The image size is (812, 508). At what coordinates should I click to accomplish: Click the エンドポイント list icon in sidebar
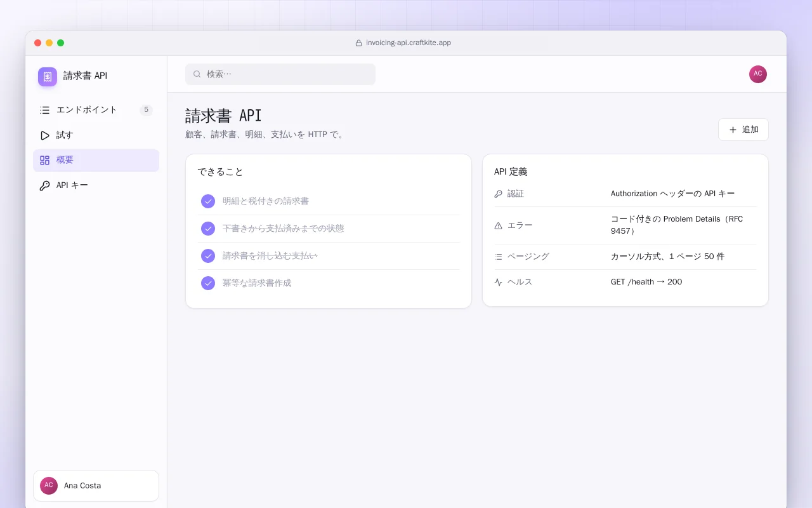coord(44,110)
